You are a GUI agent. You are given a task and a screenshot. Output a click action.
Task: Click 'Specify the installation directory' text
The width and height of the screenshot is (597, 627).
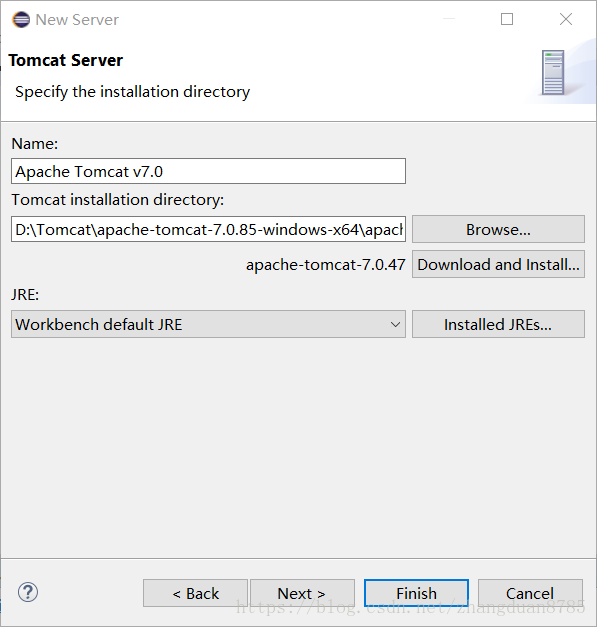pyautogui.click(x=132, y=92)
